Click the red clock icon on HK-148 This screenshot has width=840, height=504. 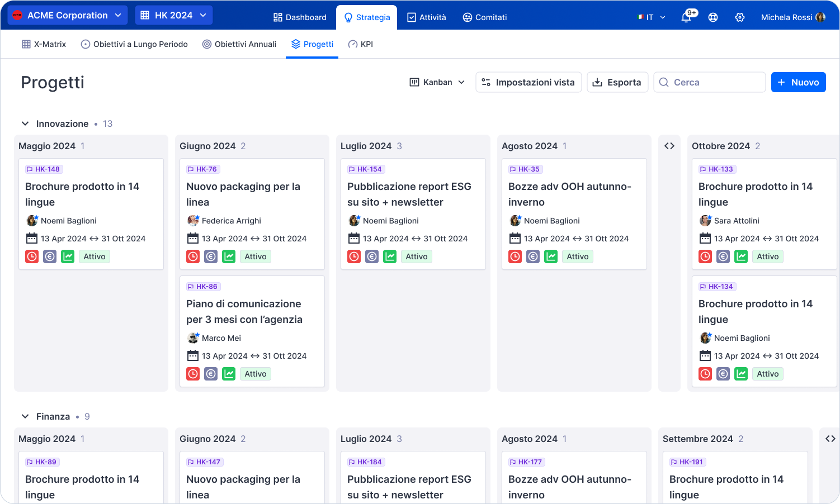[x=32, y=256]
